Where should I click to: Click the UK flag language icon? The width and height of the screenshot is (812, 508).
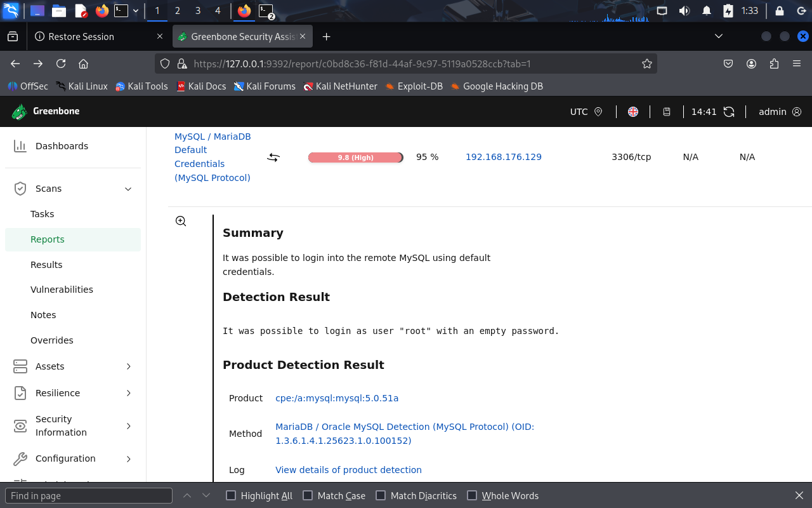[632, 111]
